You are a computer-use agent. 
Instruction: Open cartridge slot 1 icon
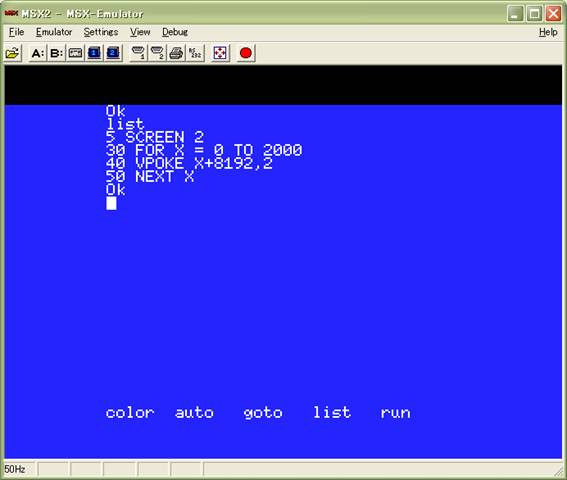[94, 53]
